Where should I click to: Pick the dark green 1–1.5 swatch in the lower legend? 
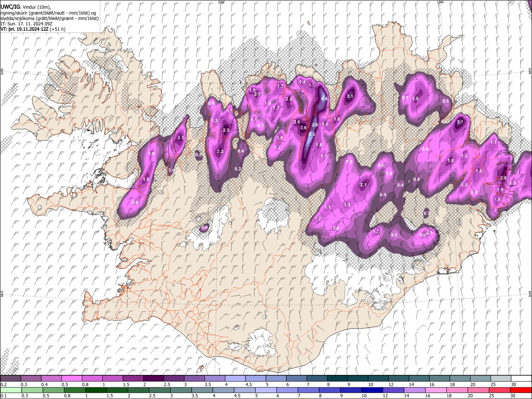tap(96, 390)
